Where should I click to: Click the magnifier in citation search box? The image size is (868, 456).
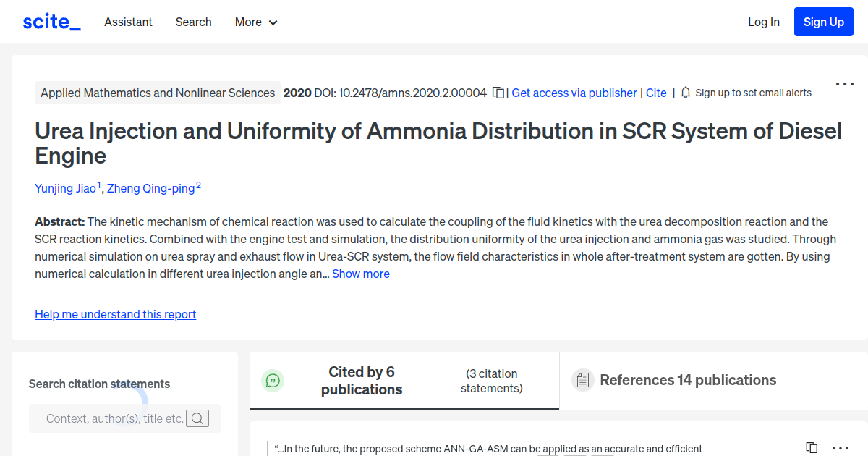[x=197, y=418]
